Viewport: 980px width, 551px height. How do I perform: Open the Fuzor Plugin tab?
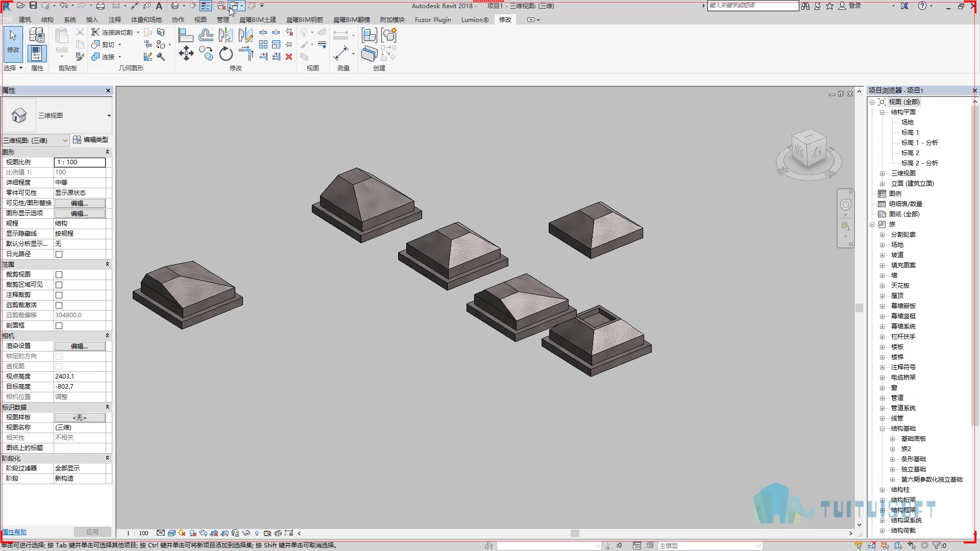[433, 20]
